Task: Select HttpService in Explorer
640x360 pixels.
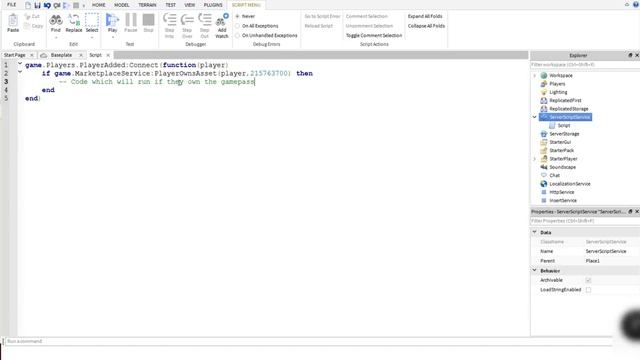Action: [x=562, y=192]
